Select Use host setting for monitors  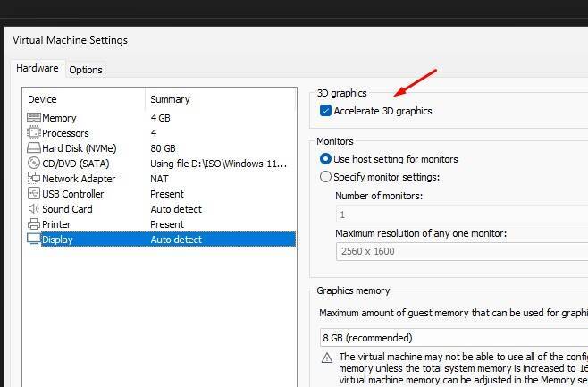click(x=325, y=159)
